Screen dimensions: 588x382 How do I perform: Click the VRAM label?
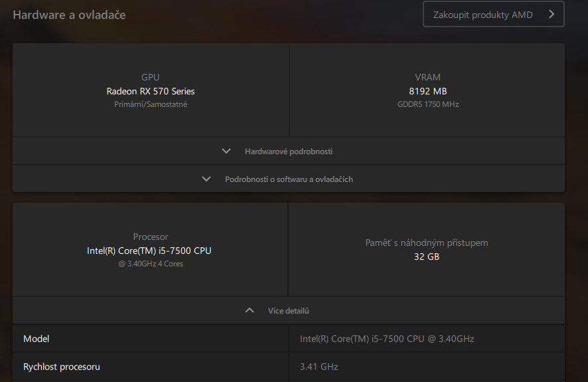pyautogui.click(x=427, y=77)
